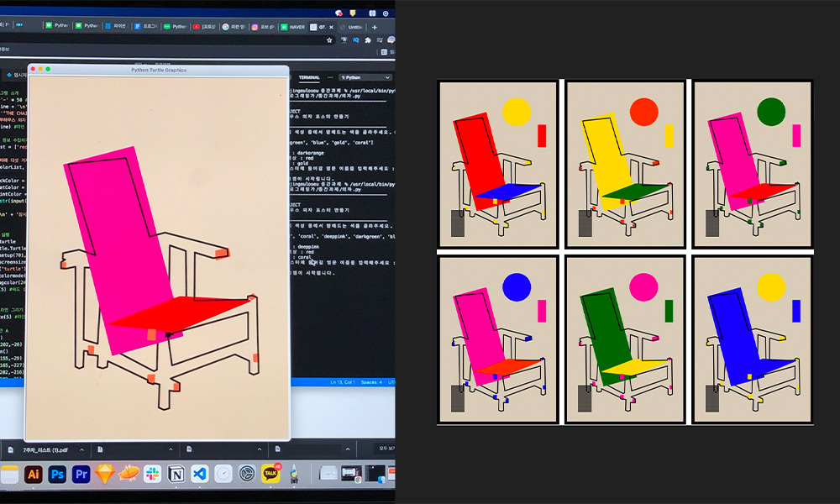Screen dimensions: 840x504
Task: Open the reading list icon in bookmarks bar
Action: click(x=385, y=52)
